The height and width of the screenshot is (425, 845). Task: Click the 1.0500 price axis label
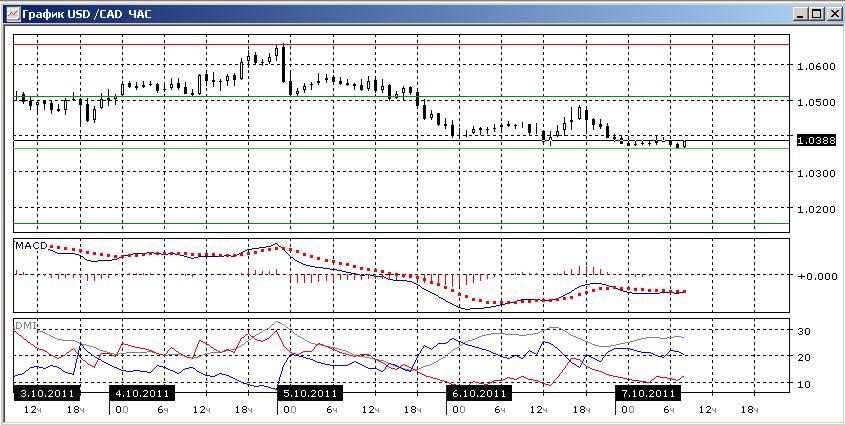coord(815,102)
